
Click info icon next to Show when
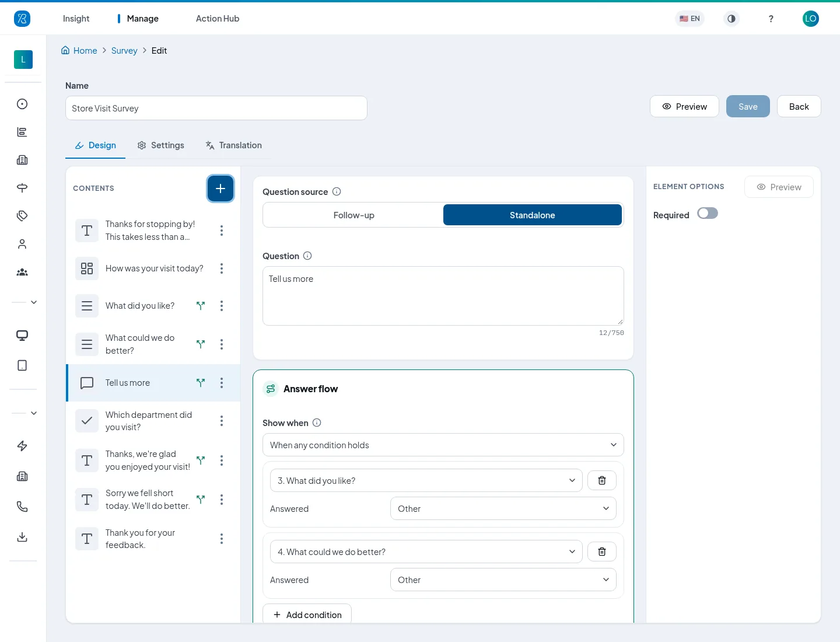click(317, 423)
